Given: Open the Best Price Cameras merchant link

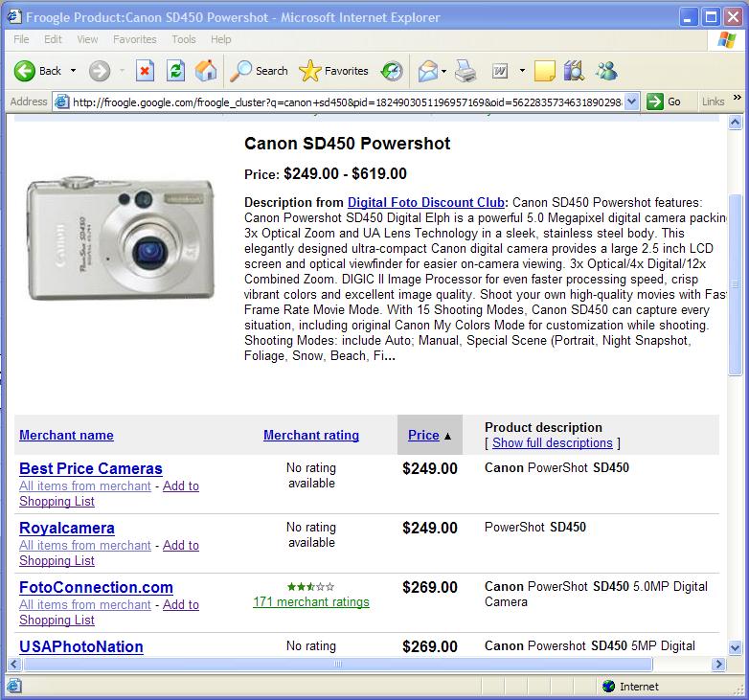Looking at the screenshot, I should pos(91,468).
